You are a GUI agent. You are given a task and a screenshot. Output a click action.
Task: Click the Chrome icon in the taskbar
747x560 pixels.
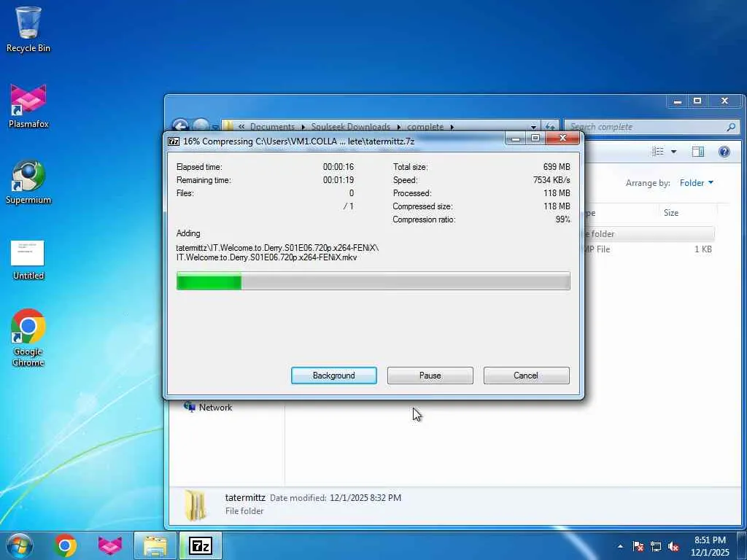click(65, 545)
